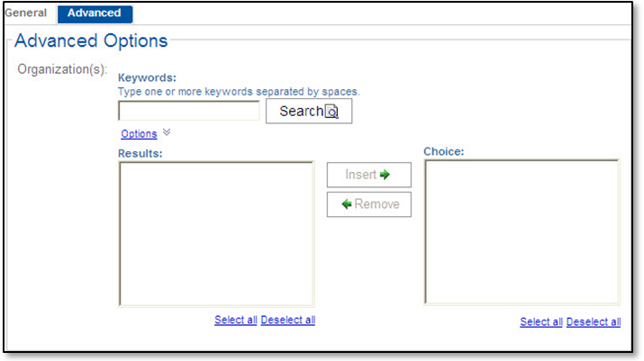
Task: Click the Keywords label text
Action: pyautogui.click(x=147, y=77)
